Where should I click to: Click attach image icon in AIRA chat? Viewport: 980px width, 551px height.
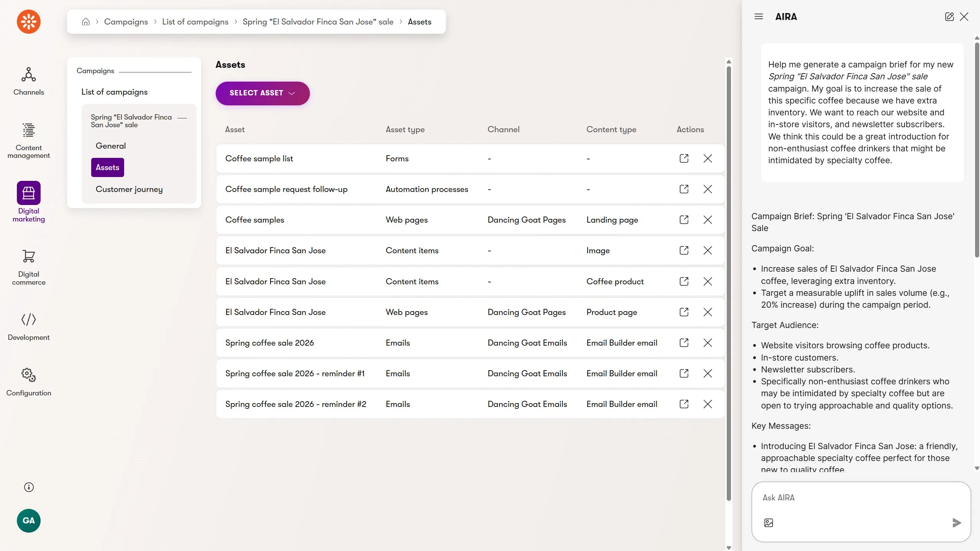769,523
